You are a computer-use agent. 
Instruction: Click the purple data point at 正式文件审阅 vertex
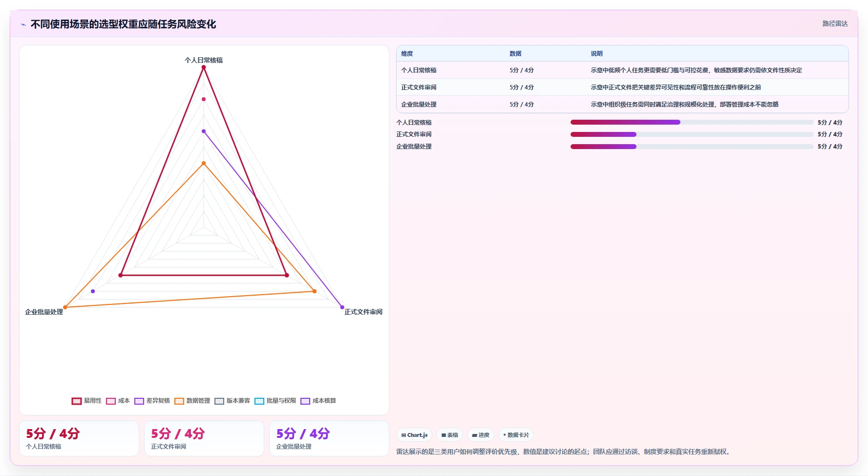click(x=342, y=307)
